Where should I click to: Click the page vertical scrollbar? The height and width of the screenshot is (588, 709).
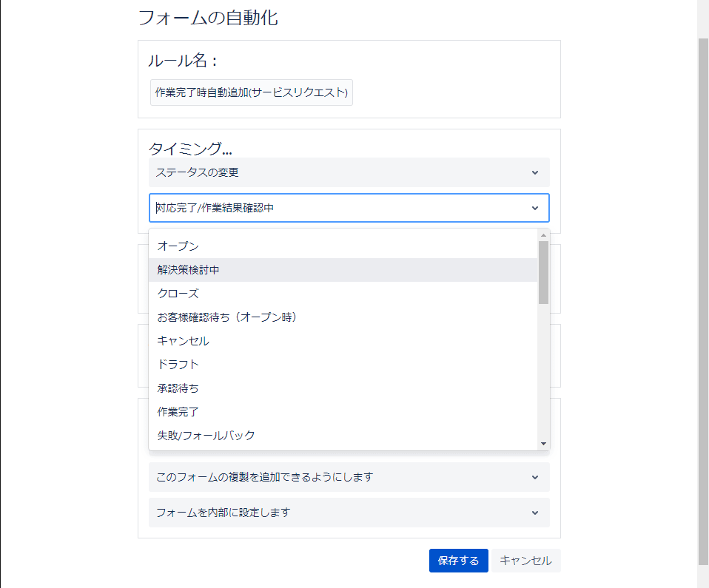703,302
